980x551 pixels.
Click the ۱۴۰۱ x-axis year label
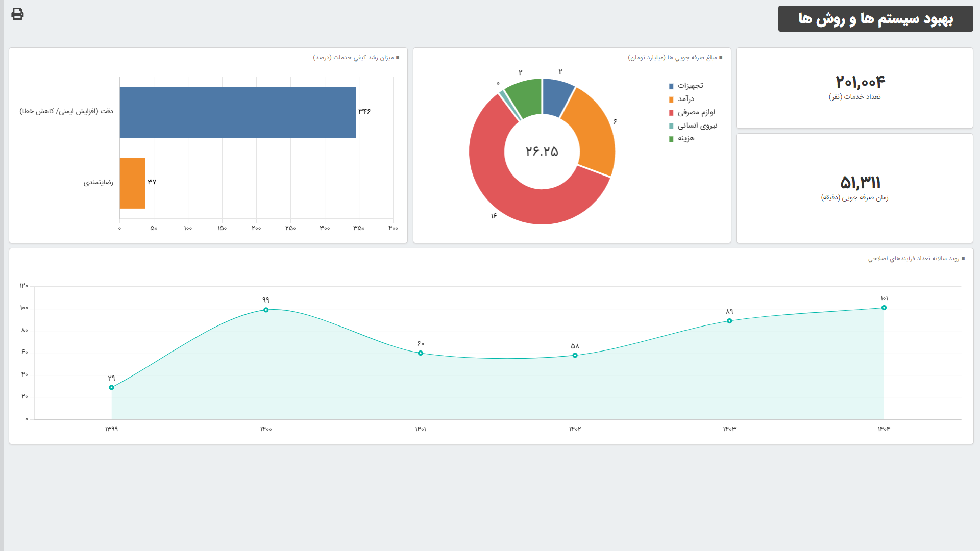(421, 429)
